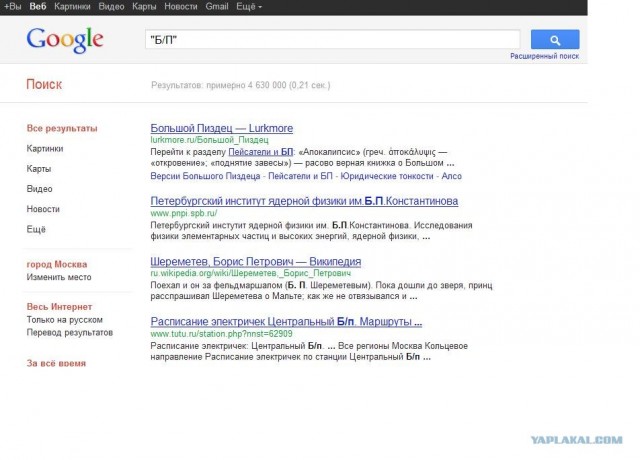Click the results count text
Image resolution: width=640 pixels, height=460 pixels.
(241, 85)
